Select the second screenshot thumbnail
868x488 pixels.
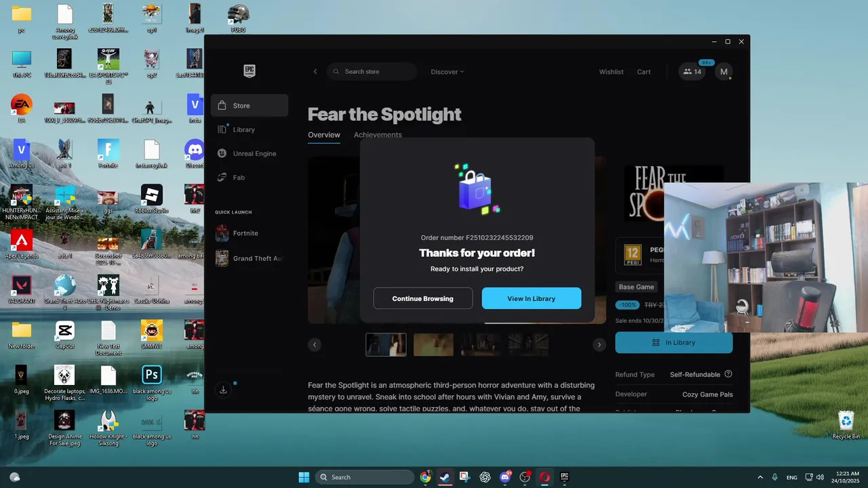[x=434, y=344]
